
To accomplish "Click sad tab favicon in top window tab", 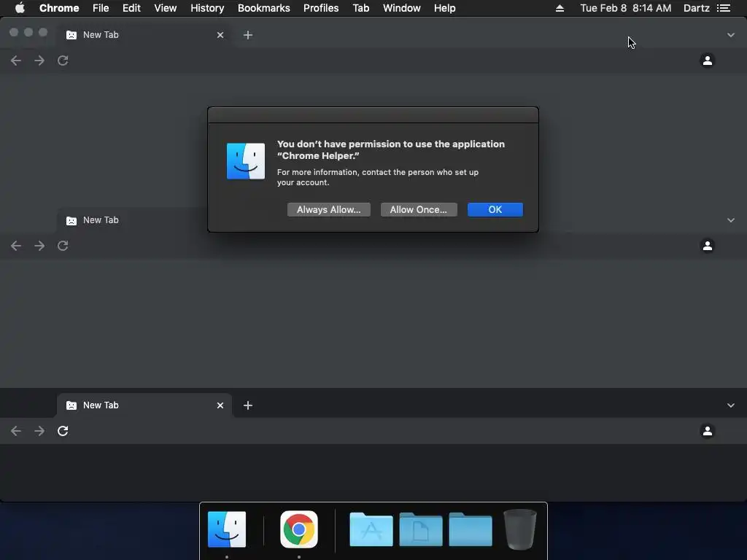I will pos(71,35).
